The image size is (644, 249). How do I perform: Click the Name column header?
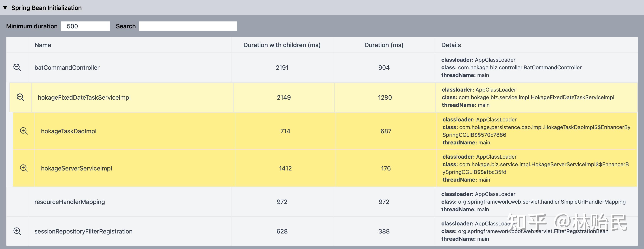tap(43, 45)
